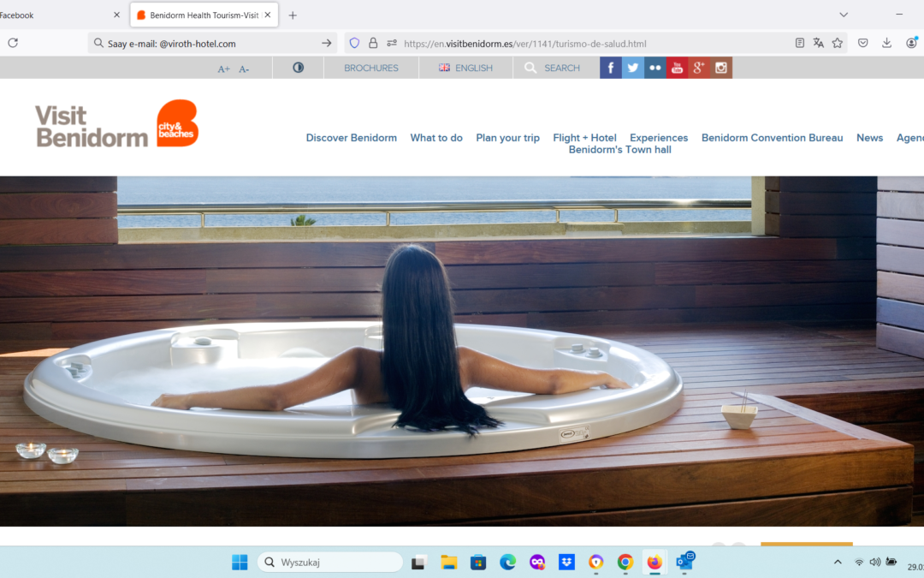Screen dimensions: 924x578
Task: Expand the list all tabs chevron
Action: click(x=844, y=15)
